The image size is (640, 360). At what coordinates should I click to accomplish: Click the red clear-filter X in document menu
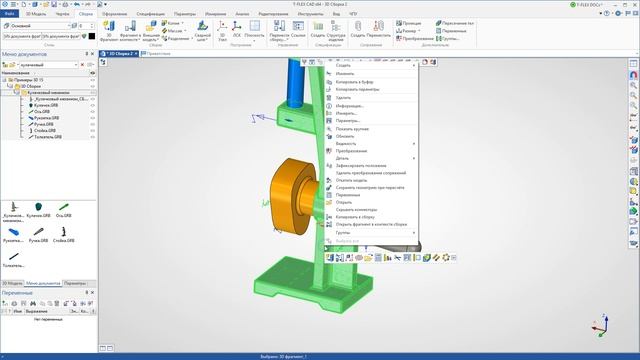pos(82,64)
